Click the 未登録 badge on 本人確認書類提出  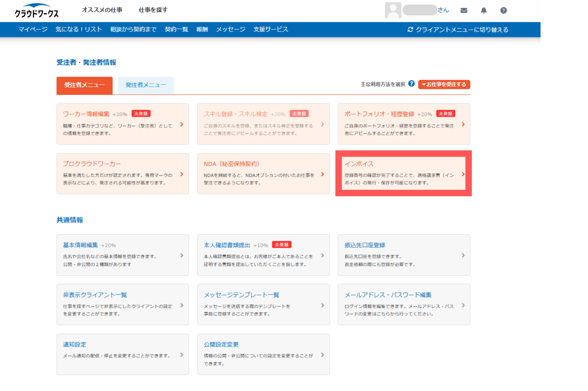(282, 245)
